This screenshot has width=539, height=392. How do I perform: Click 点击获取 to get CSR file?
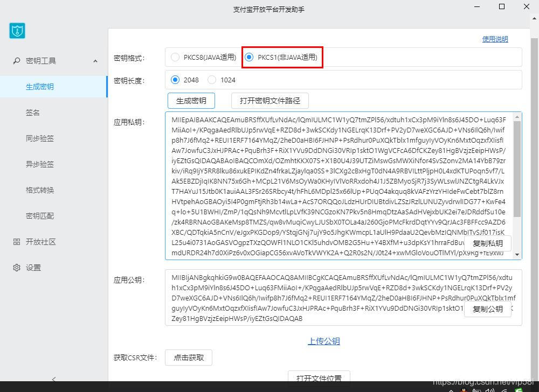[x=188, y=358]
